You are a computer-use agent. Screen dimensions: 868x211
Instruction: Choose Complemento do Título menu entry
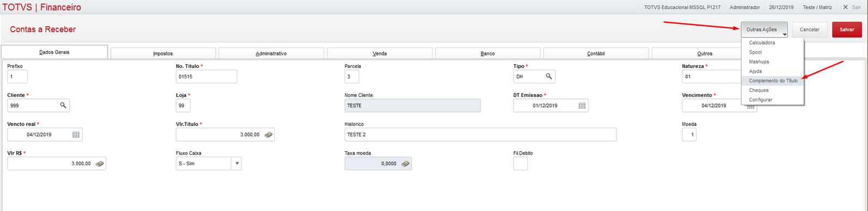coord(773,81)
